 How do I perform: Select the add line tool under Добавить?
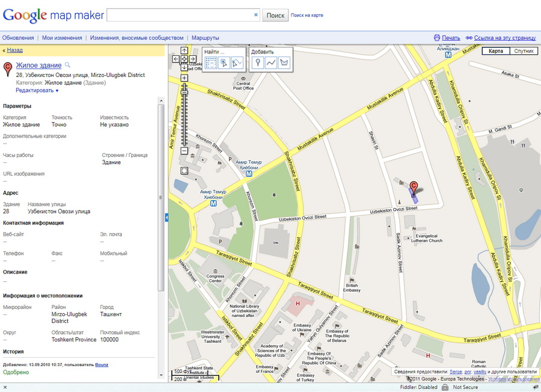tap(271, 62)
